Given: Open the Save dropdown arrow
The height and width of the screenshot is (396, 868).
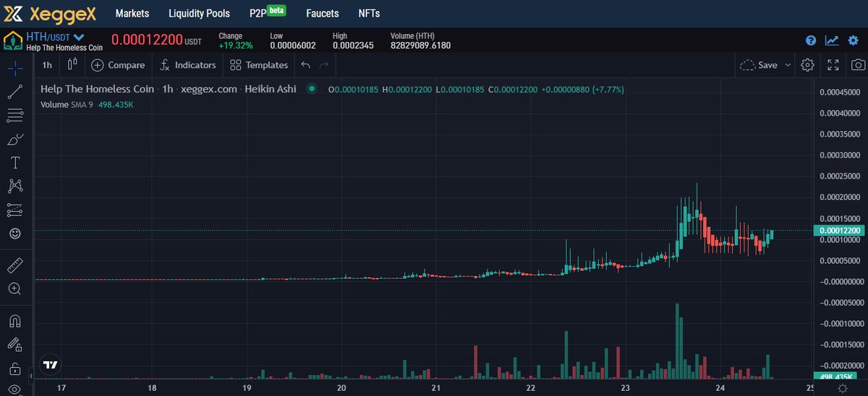Looking at the screenshot, I should [x=788, y=65].
